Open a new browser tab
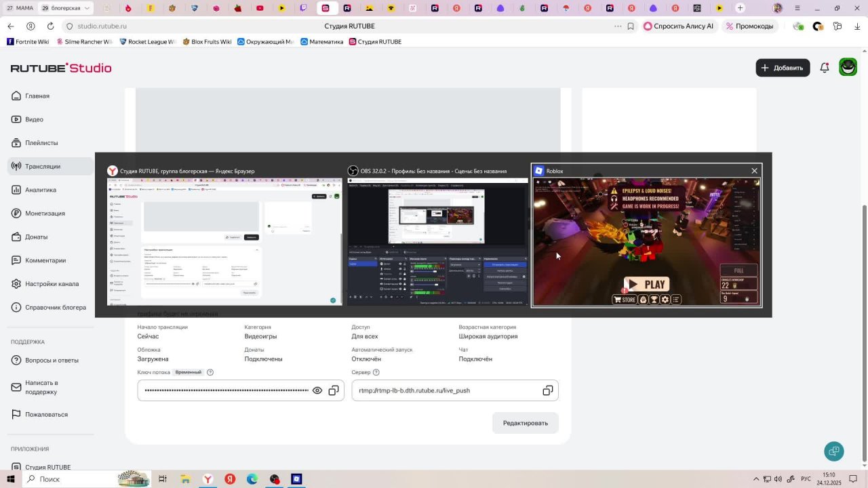The image size is (868, 488). (741, 8)
